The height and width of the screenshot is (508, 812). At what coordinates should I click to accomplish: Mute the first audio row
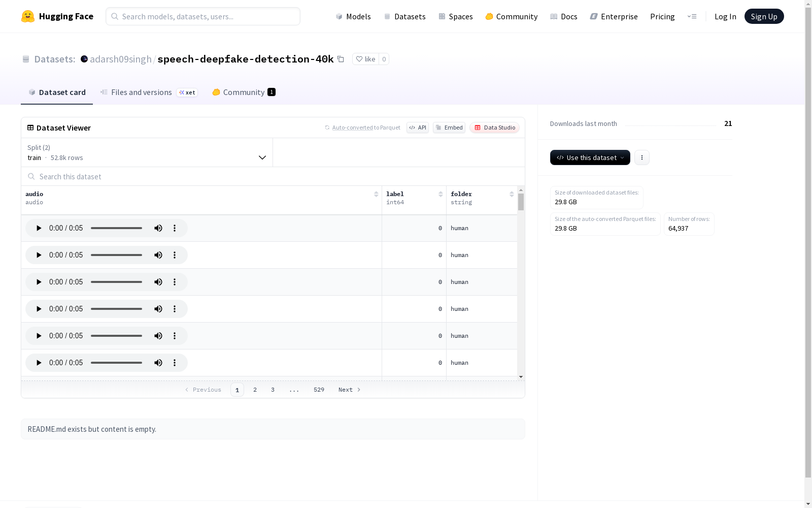click(158, 228)
